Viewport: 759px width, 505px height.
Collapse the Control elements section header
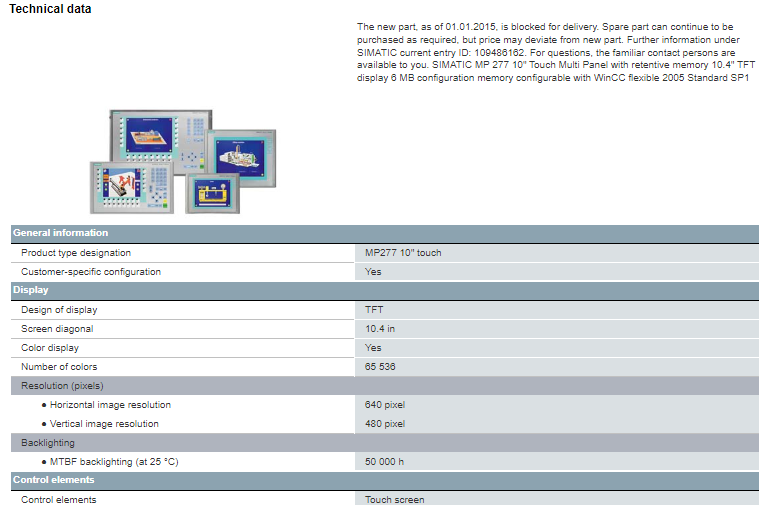click(53, 480)
